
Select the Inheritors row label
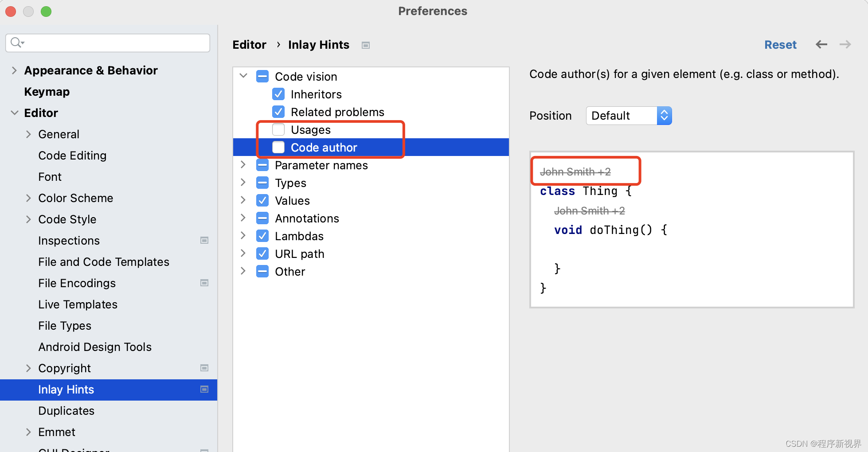tap(316, 94)
